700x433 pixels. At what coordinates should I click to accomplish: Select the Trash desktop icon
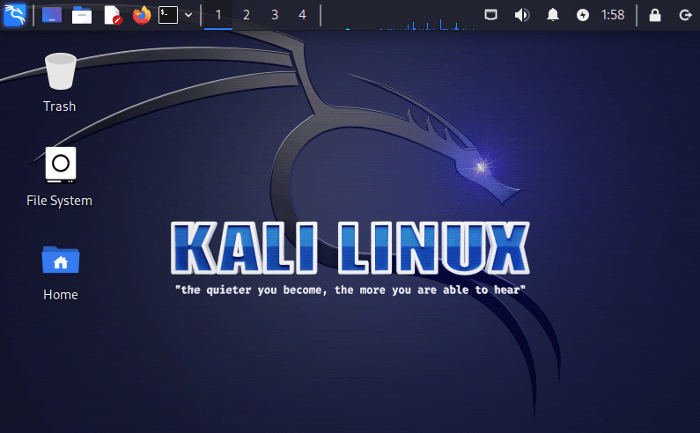coord(60,83)
